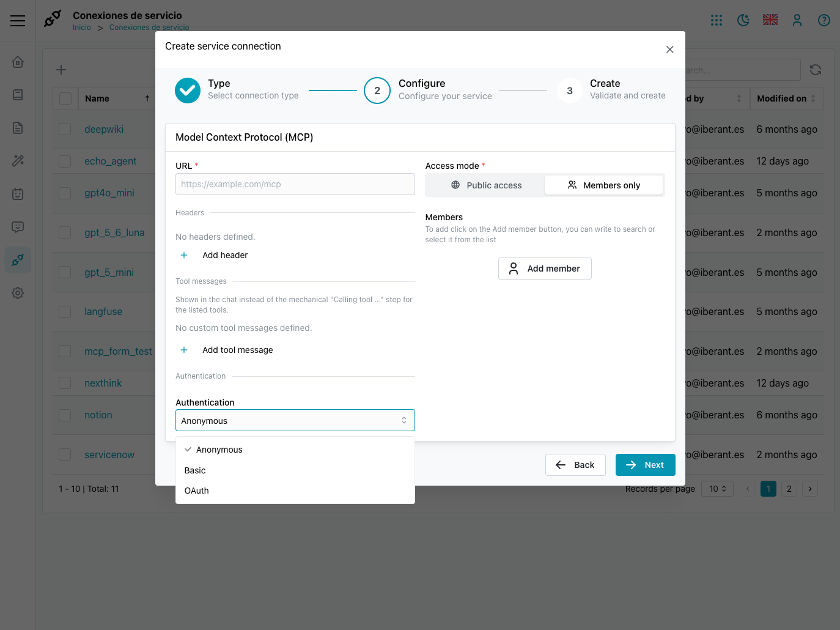This screenshot has width=840, height=630.
Task: Open the help question mark icon
Action: (x=824, y=20)
